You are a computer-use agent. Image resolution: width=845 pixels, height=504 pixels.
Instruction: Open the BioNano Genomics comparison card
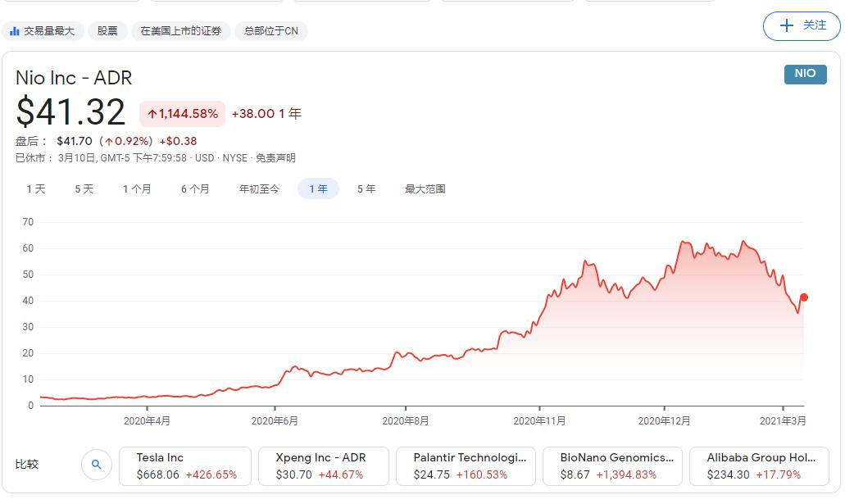(612, 465)
